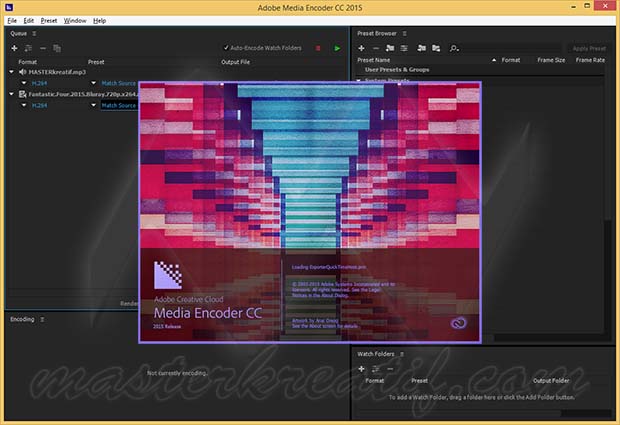This screenshot has height=425, width=620.
Task: Click the Queue Format column header
Action: pos(27,62)
